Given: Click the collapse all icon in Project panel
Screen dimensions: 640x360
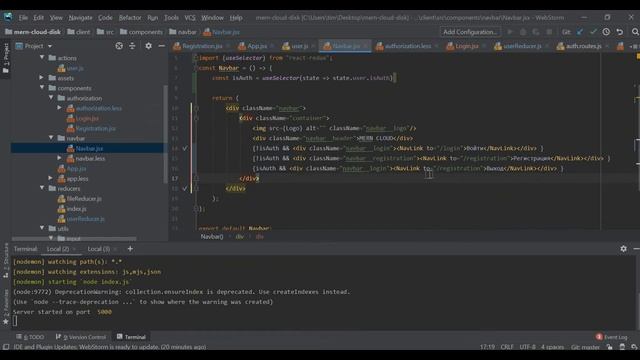Looking at the screenshot, I should [x=132, y=46].
